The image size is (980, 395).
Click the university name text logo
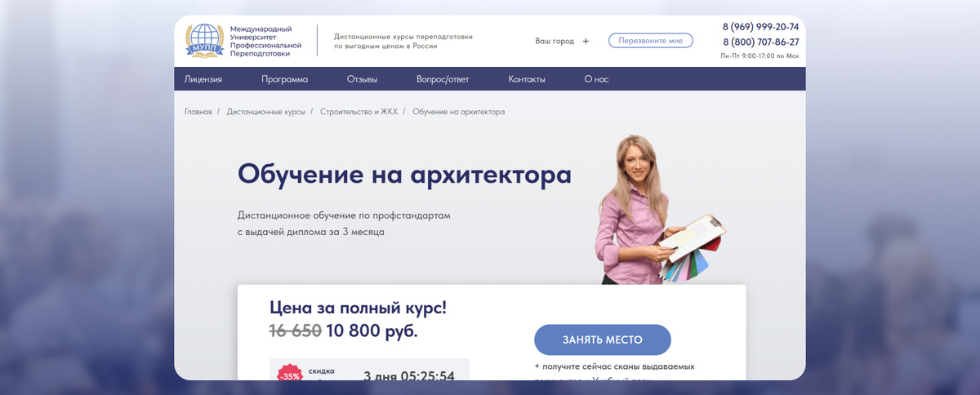261,41
